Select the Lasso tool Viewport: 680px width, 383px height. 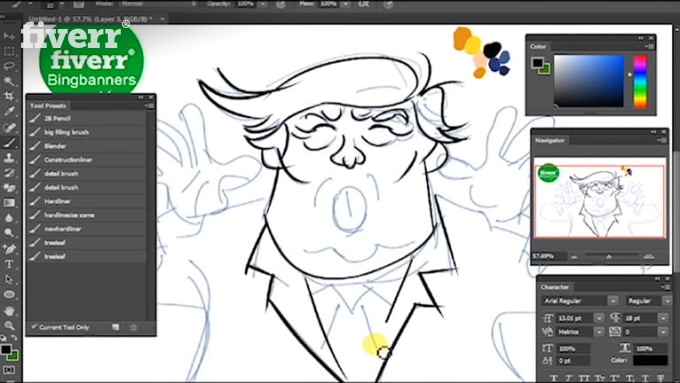pyautogui.click(x=9, y=66)
